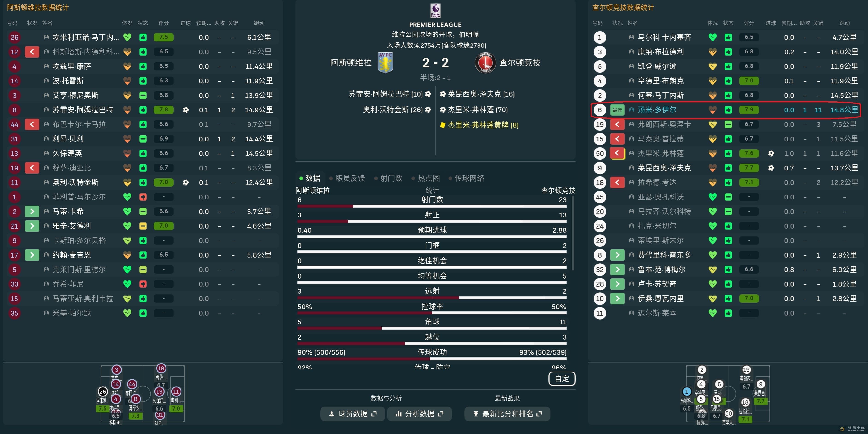Viewport: 868px width, 434px height.
Task: Click 14.9公里 distance of 苏霏安·阿姆拉巴特
Action: coord(259,110)
